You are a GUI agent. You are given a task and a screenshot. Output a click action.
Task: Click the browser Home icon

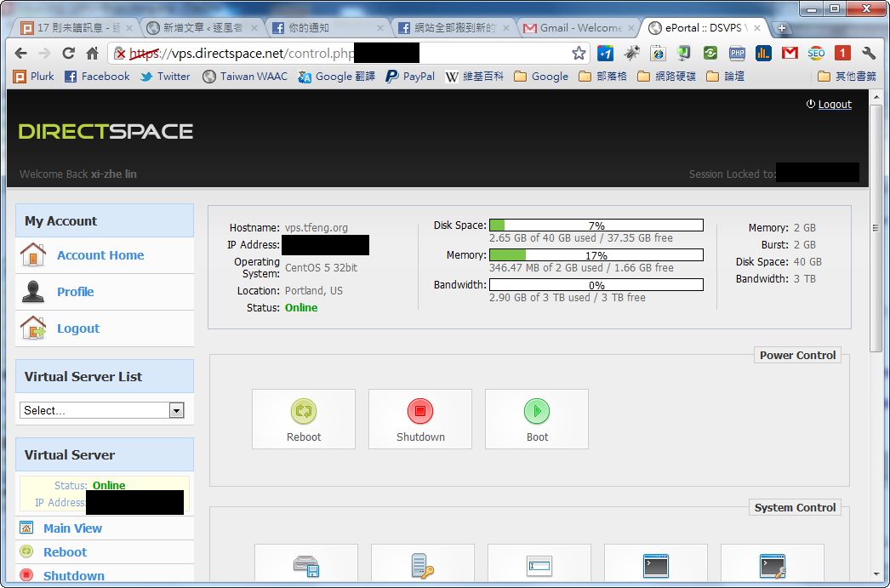tap(92, 54)
